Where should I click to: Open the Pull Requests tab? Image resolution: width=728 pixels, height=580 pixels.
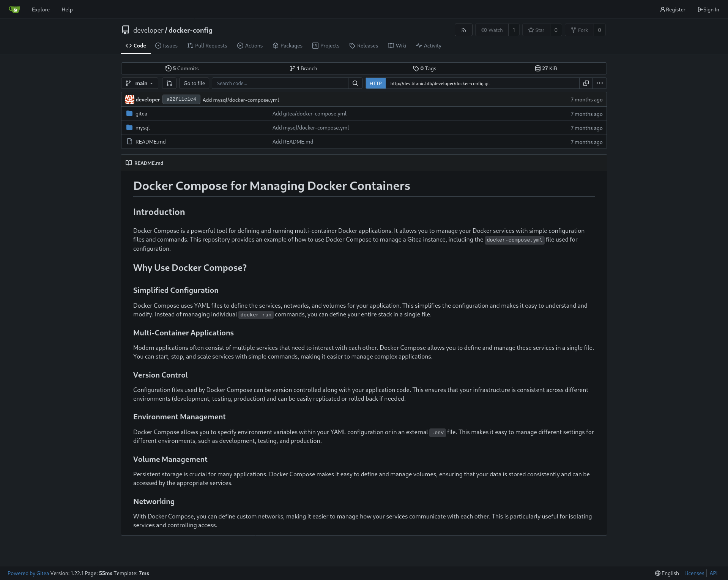[207, 46]
